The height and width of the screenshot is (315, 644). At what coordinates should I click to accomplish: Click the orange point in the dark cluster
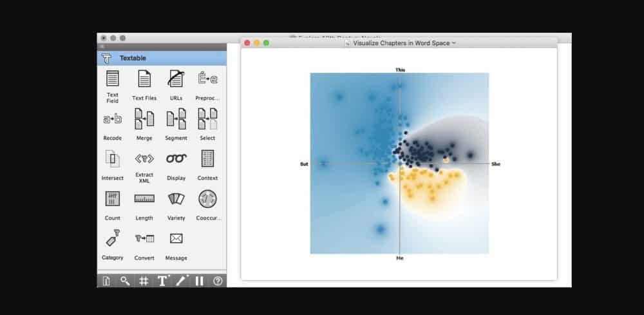446,159
